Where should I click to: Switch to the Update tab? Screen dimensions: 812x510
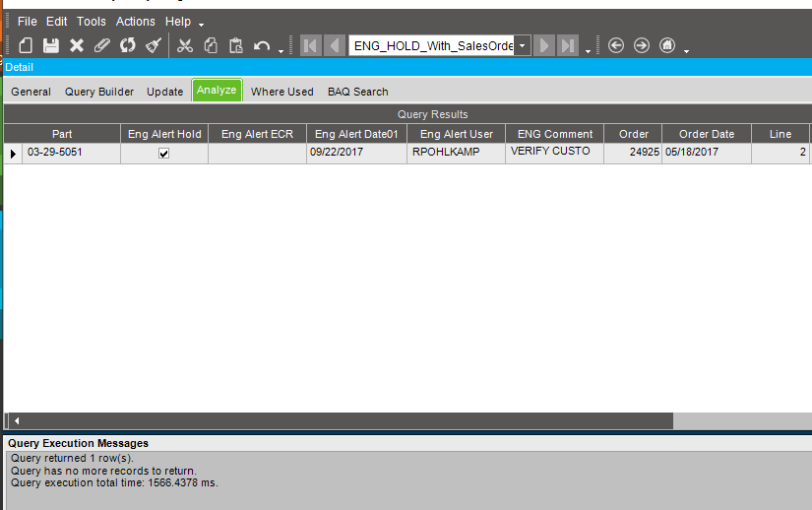pos(164,92)
